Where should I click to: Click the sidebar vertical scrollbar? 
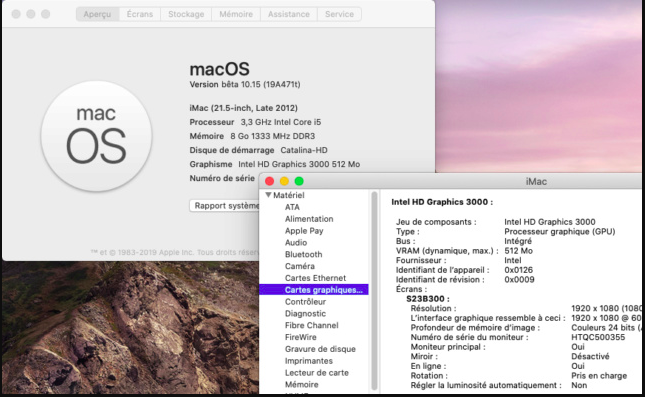click(x=374, y=291)
